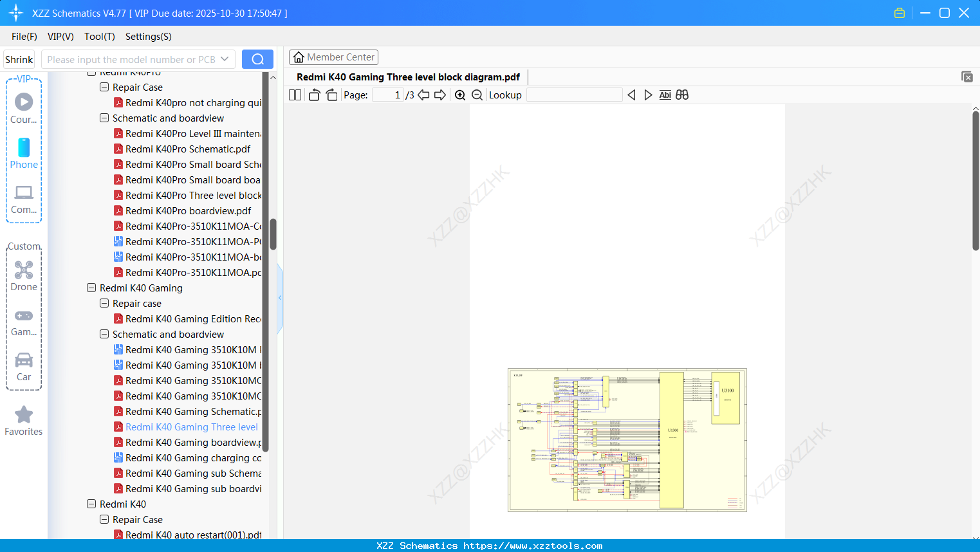Click the Member Center button
980x552 pixels.
click(333, 57)
